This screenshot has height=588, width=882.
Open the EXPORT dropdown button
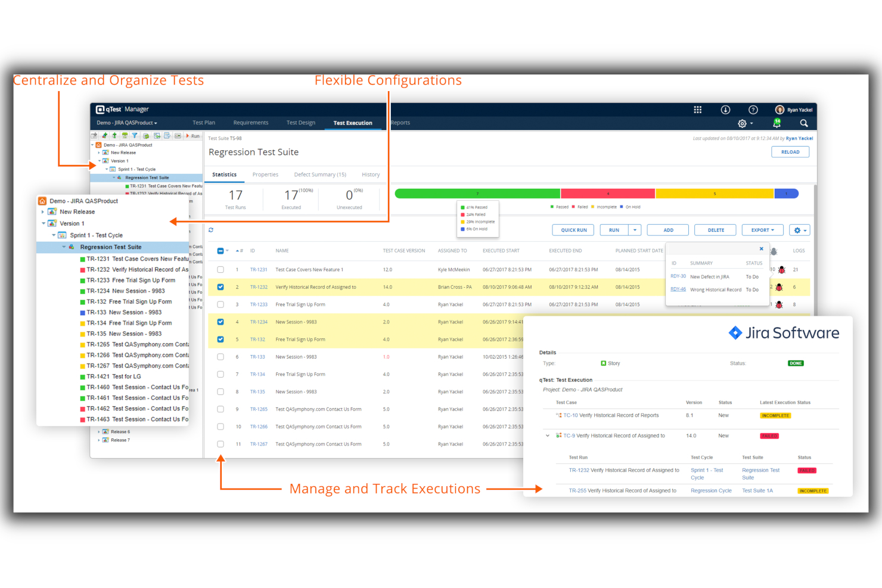[x=762, y=230]
